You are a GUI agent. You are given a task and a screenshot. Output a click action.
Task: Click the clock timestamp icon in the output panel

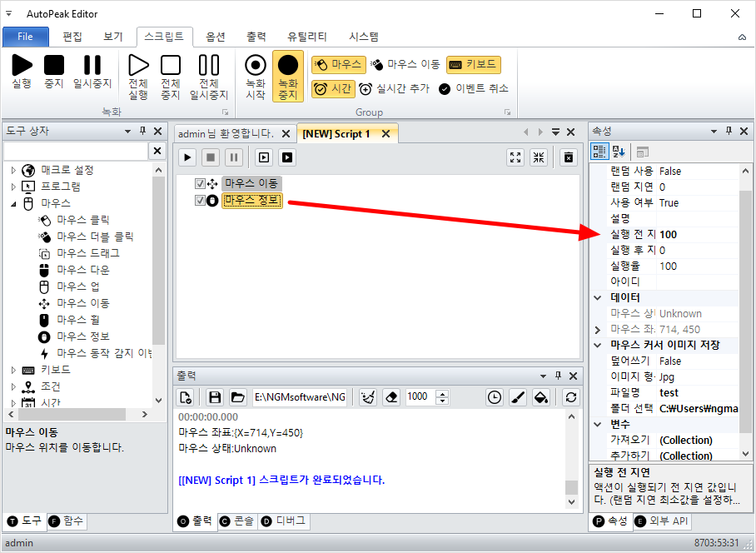(495, 397)
